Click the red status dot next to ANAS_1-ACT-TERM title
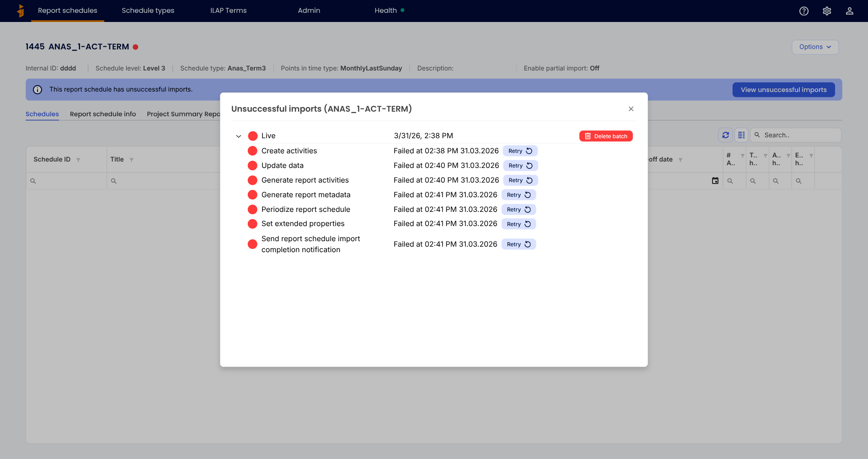Viewport: 868px width, 459px height. (135, 47)
